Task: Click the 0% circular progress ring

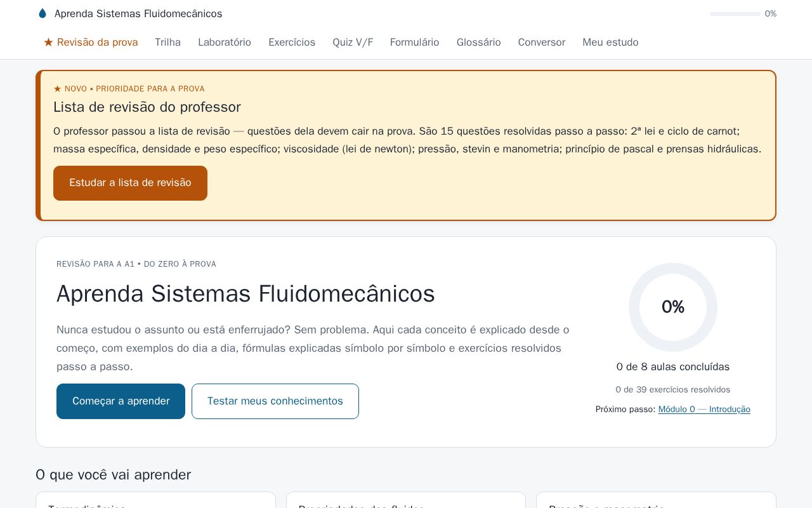Action: (x=673, y=307)
